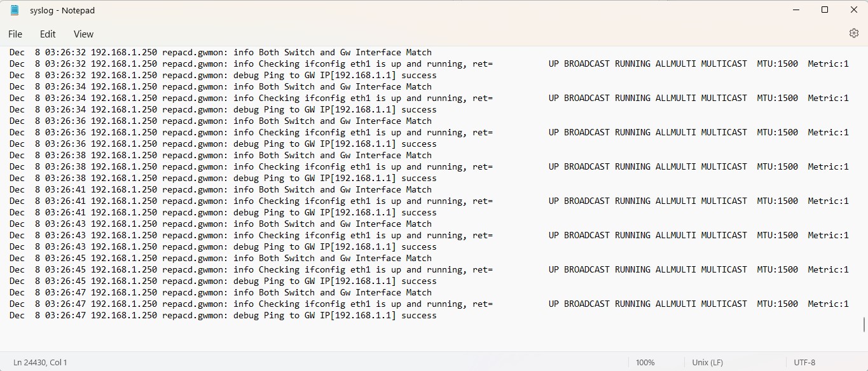Click the vertical scrollbar thumb
868x371 pixels.
(864, 324)
